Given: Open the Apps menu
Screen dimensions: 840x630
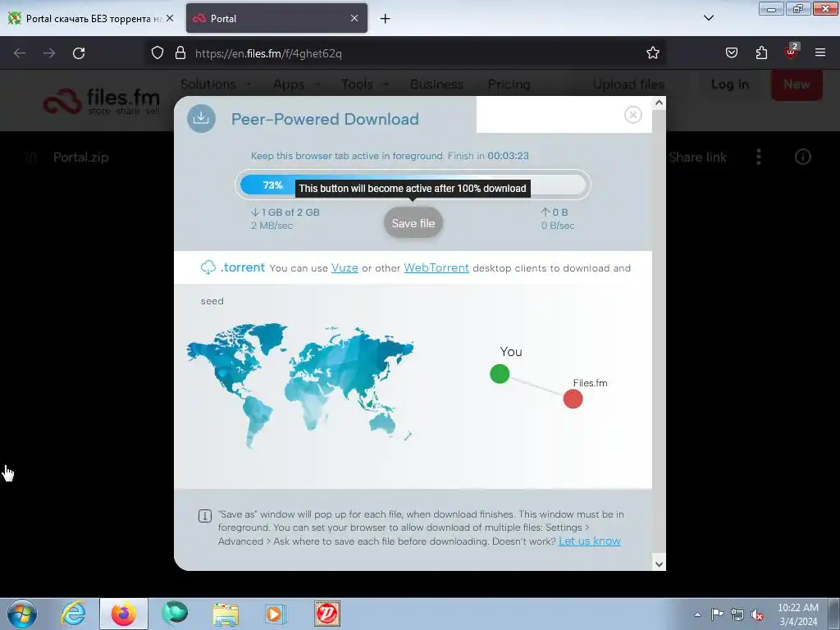Looking at the screenshot, I should [296, 84].
